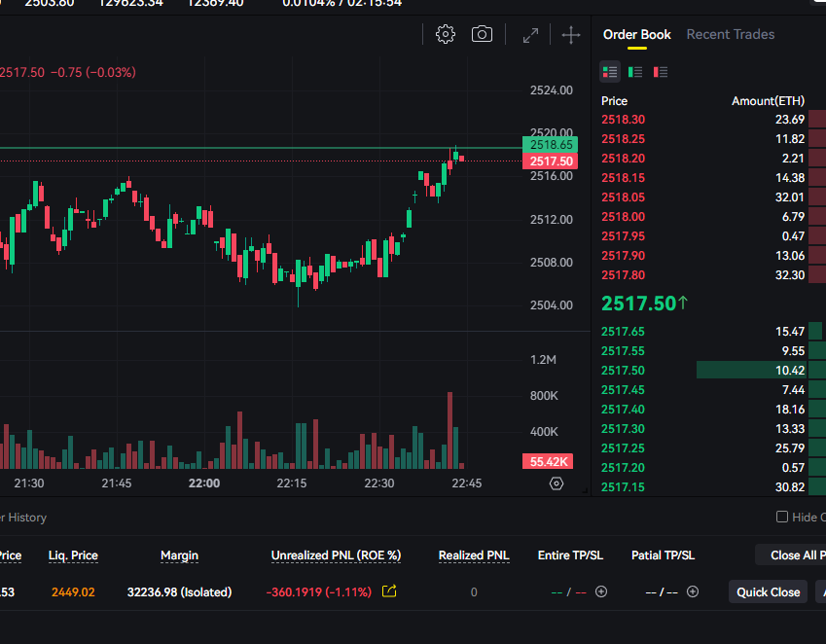The height and width of the screenshot is (644, 826).
Task: Switch to Recent Trades tab
Action: [x=730, y=34]
